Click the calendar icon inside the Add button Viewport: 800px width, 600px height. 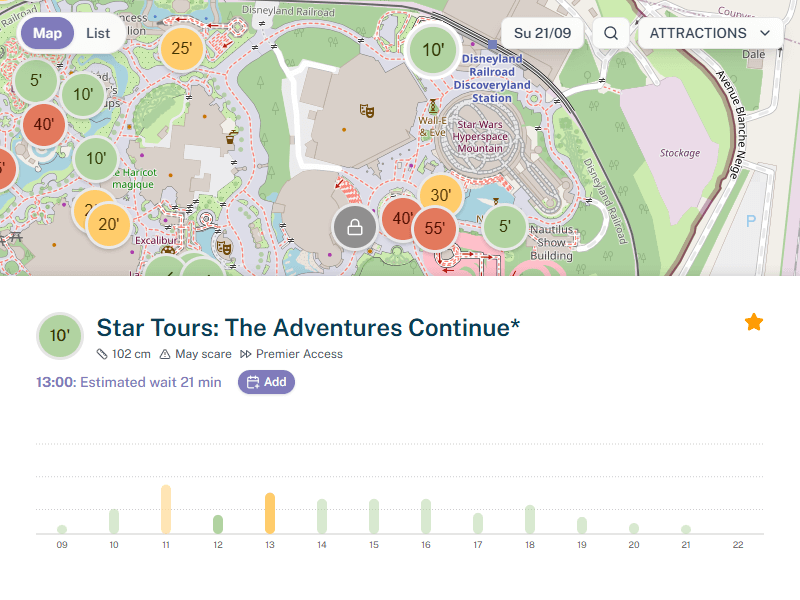click(x=252, y=382)
